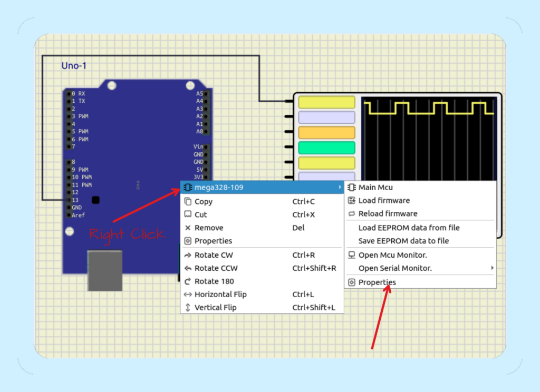The width and height of the screenshot is (540, 392).
Task: Select Save EEPROM data to file
Action: click(x=420, y=241)
